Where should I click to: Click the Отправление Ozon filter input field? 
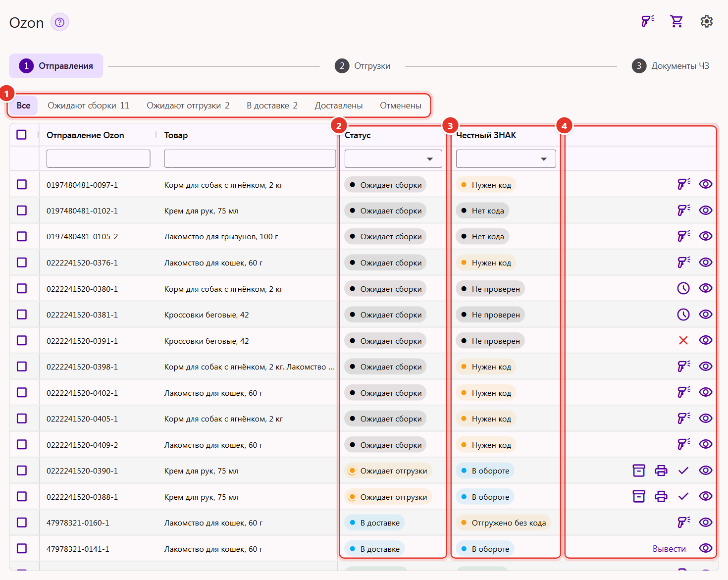tap(98, 159)
